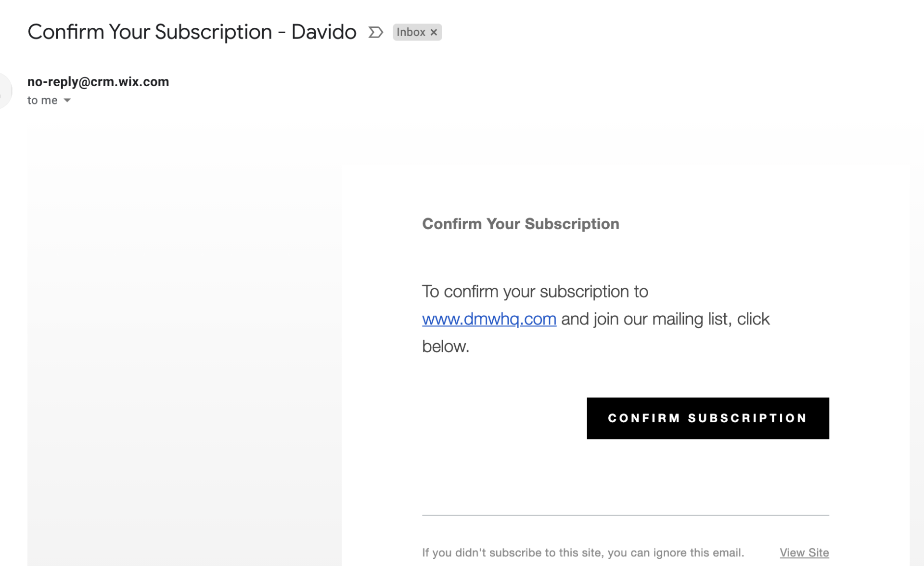The width and height of the screenshot is (924, 566).
Task: Click the "to me" recipient text
Action: (x=42, y=100)
